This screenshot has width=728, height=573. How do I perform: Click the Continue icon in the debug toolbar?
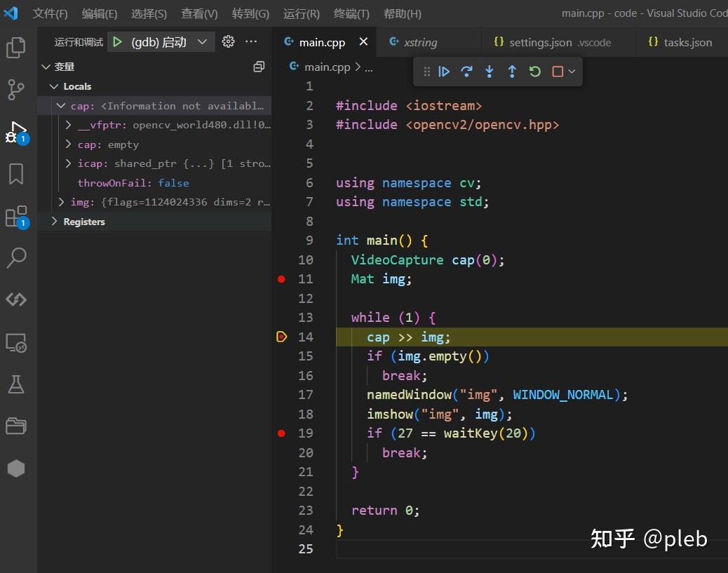pos(445,71)
